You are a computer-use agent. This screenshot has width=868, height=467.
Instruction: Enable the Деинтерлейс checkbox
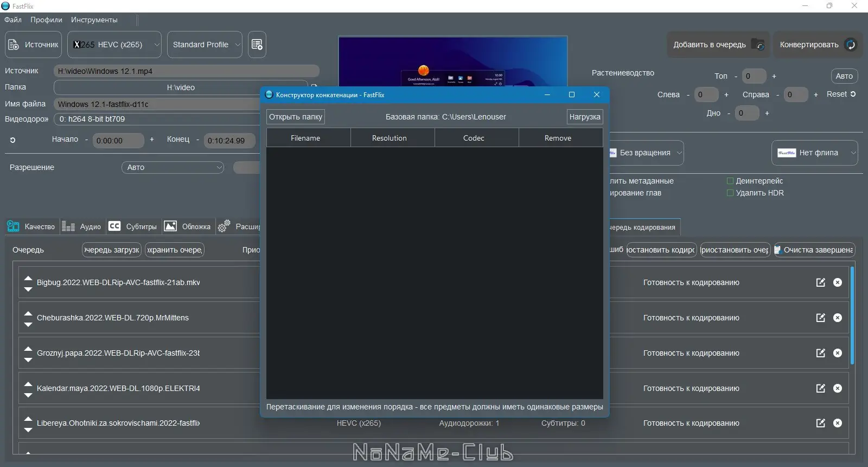pos(730,181)
